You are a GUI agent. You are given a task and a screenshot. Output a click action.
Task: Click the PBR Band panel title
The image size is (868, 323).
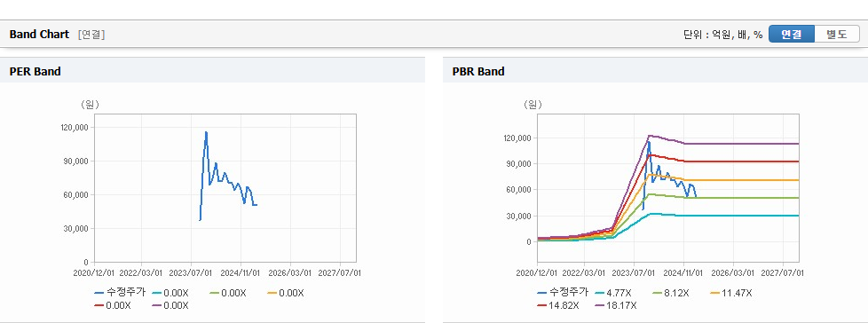478,71
